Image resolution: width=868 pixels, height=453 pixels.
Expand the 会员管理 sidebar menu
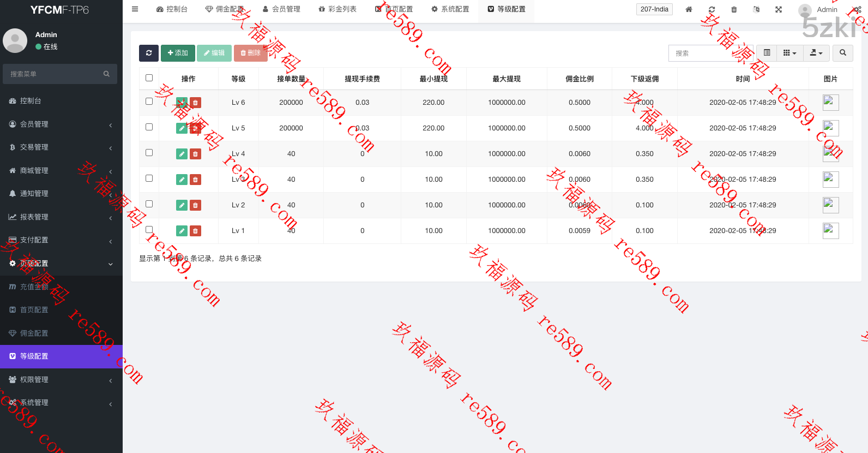[61, 124]
